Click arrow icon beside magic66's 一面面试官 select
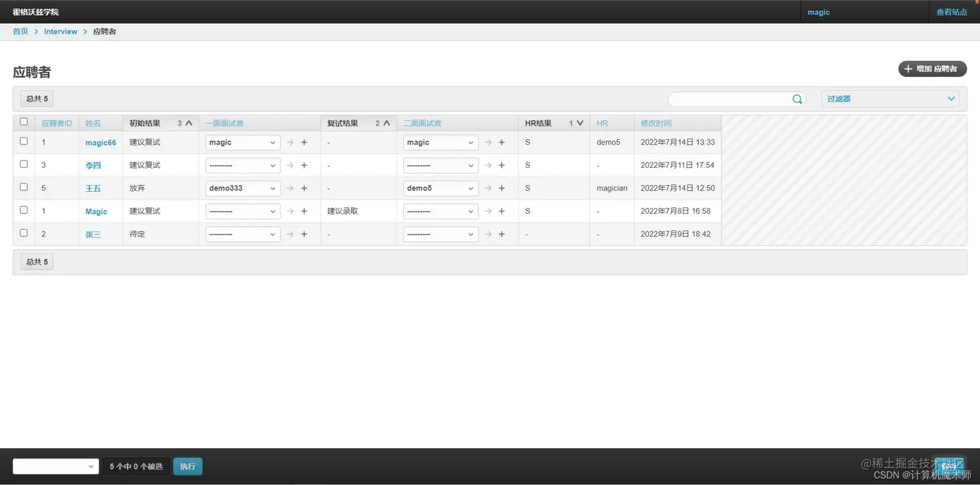 tap(290, 142)
